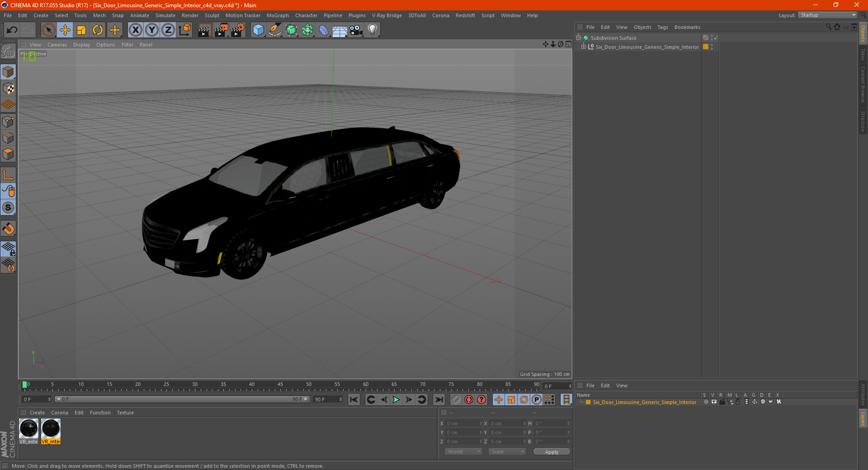Click the Undo arrow icon

(12, 30)
